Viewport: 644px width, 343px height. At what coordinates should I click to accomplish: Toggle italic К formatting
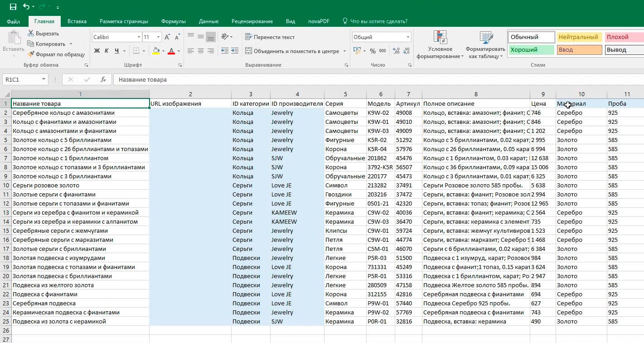click(107, 51)
